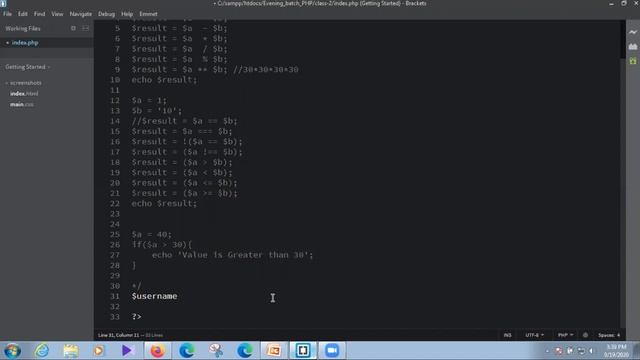Select index.php in Working Files
This screenshot has width=640, height=360.
click(25, 42)
